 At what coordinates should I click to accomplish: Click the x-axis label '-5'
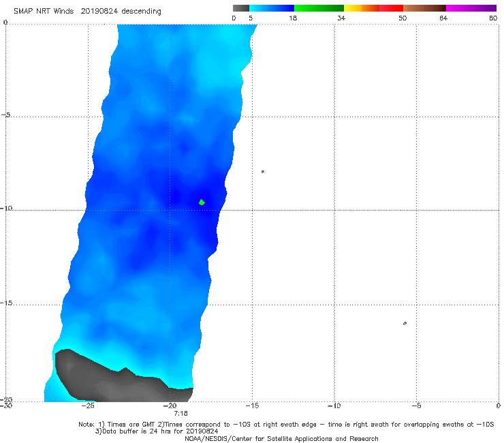point(416,406)
